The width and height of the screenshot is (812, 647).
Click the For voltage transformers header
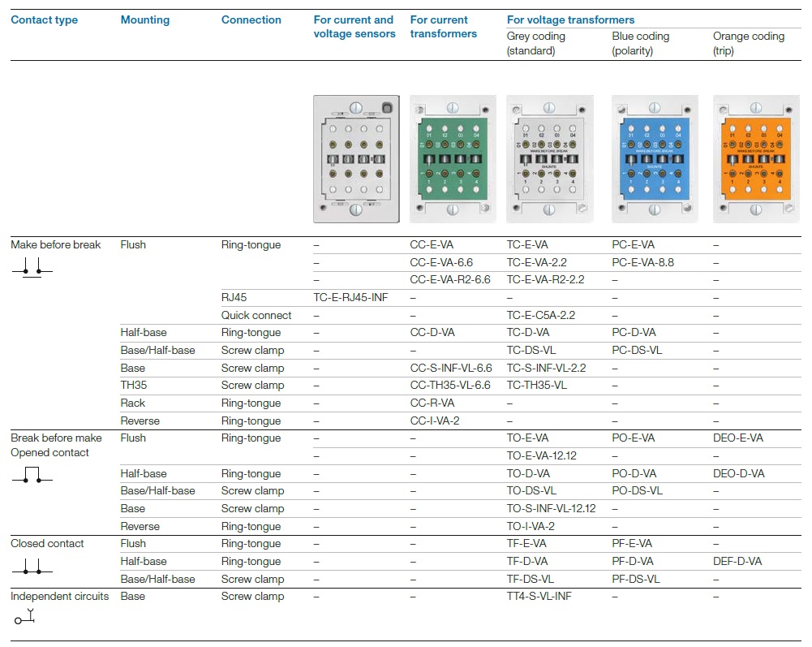pos(571,20)
